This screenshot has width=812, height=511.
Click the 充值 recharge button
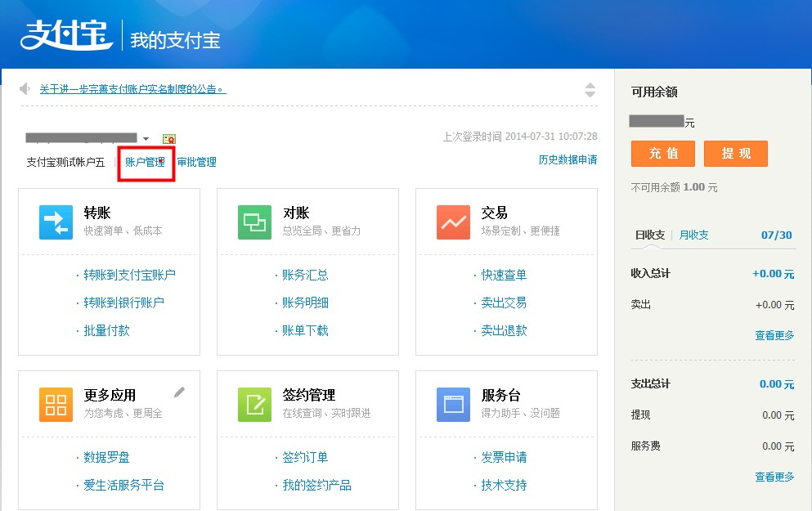click(x=663, y=153)
